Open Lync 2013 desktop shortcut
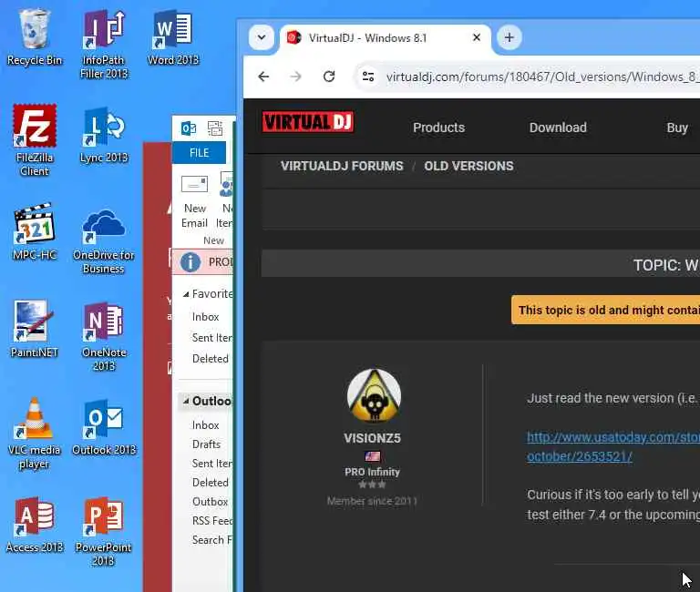 [104, 134]
